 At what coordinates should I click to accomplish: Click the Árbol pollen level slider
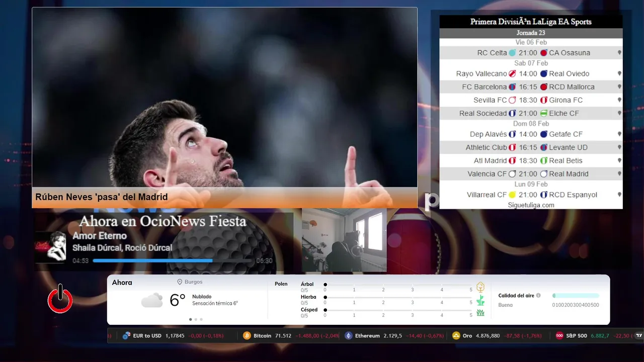398,285
